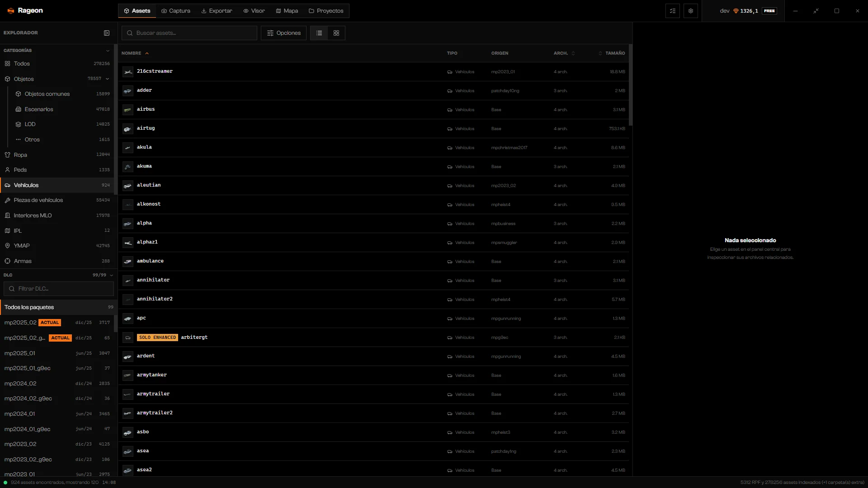Sort the table by Nombre column
The height and width of the screenshot is (488, 868).
click(135, 53)
